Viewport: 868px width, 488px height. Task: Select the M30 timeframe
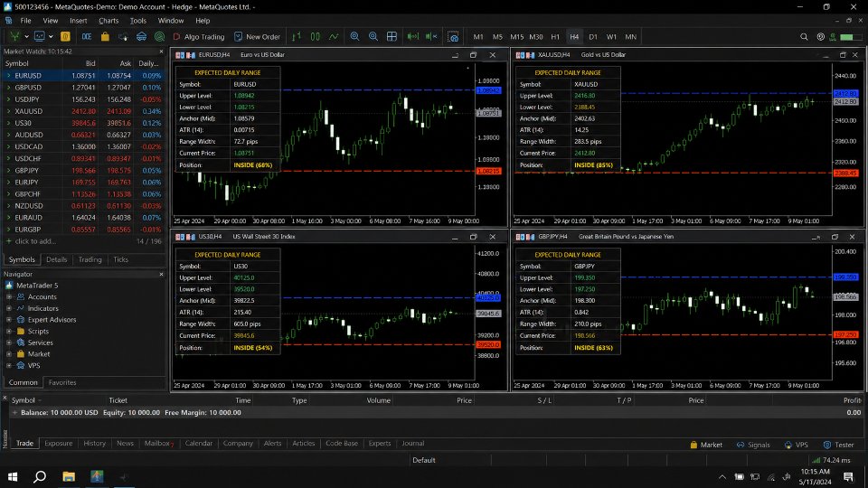[x=536, y=36]
